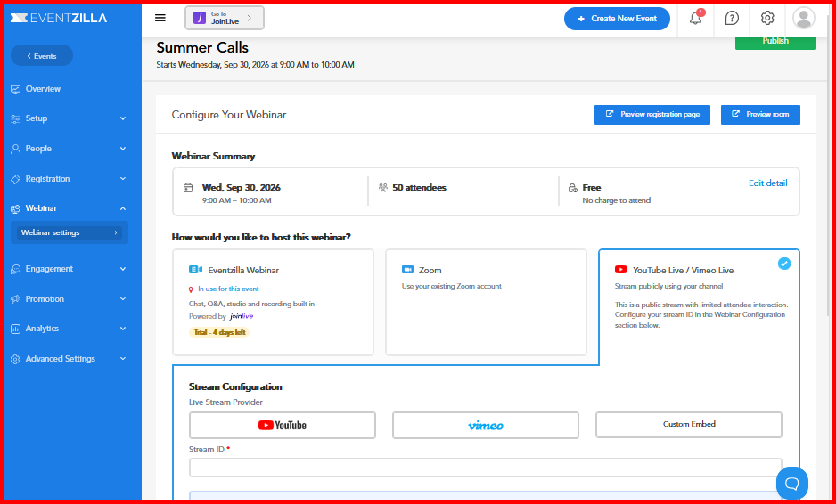
Task: Click into the Stream ID field
Action: click(x=485, y=467)
